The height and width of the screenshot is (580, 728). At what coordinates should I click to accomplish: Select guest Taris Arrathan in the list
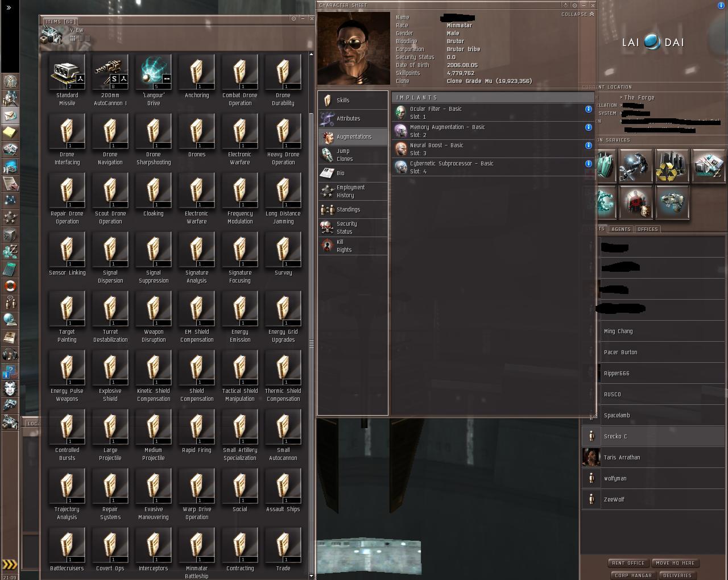[653, 458]
